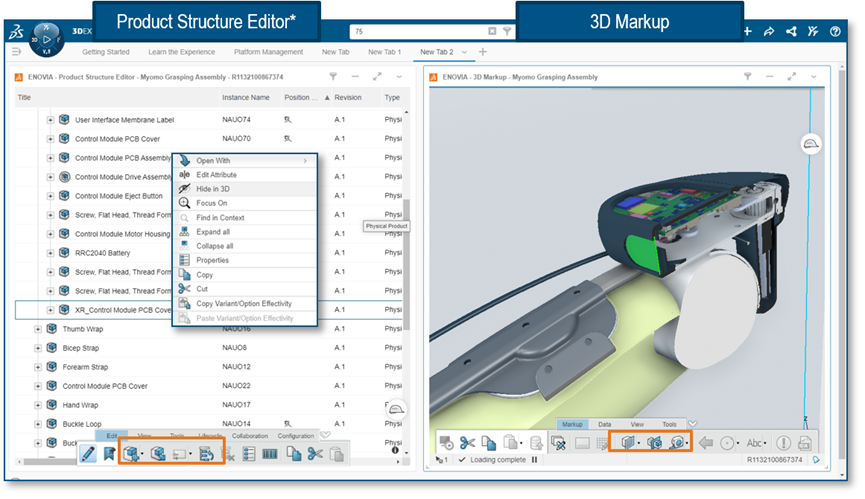The height and width of the screenshot is (499, 865).
Task: Click the Copy icon in 3D Markup toolbar
Action: click(488, 443)
